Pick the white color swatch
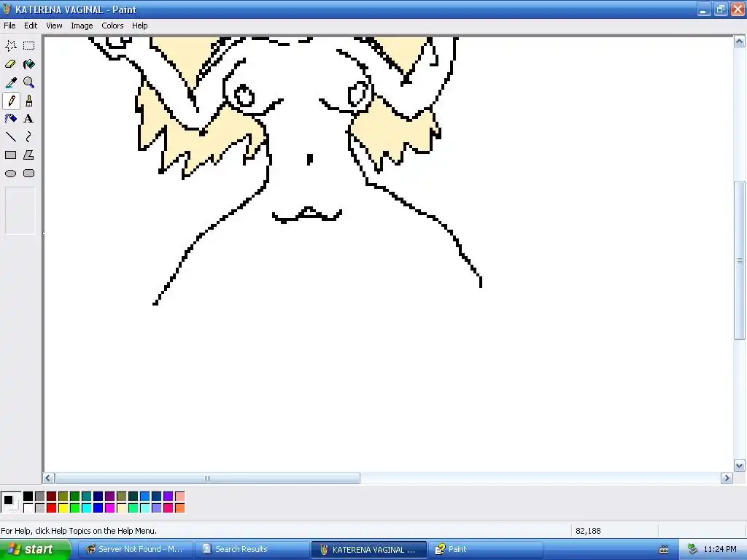Screen dimensions: 747x560 coord(28,507)
